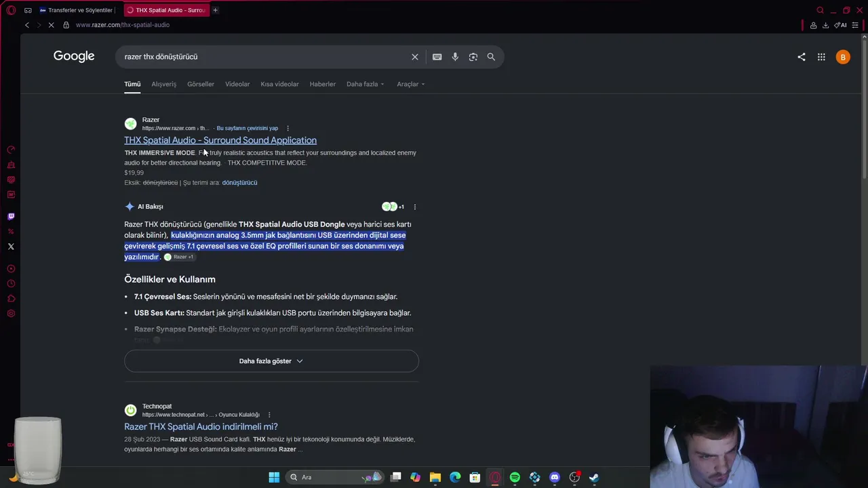Open Discord from the taskbar
868x488 pixels.
(x=555, y=477)
